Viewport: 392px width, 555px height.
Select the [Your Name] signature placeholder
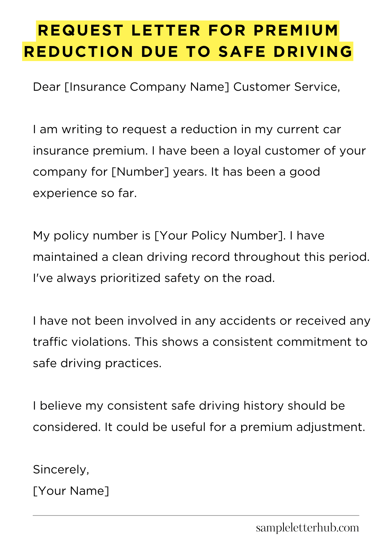coord(71,491)
